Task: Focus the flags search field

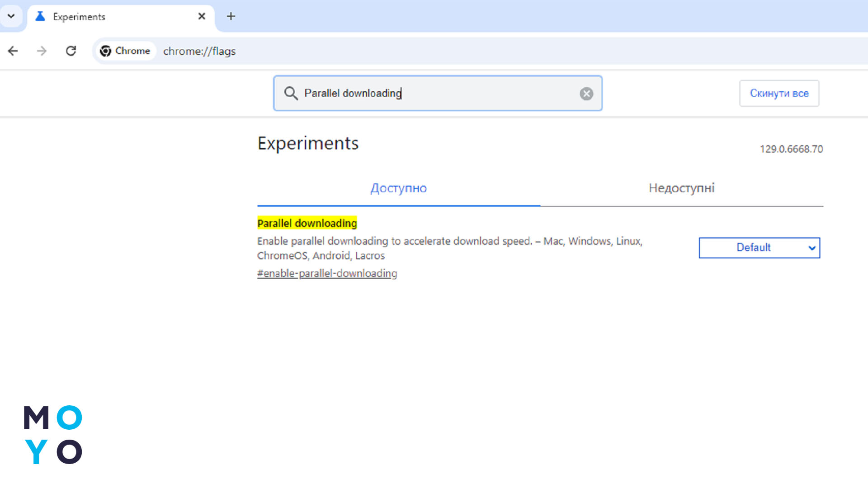Action: click(x=438, y=93)
